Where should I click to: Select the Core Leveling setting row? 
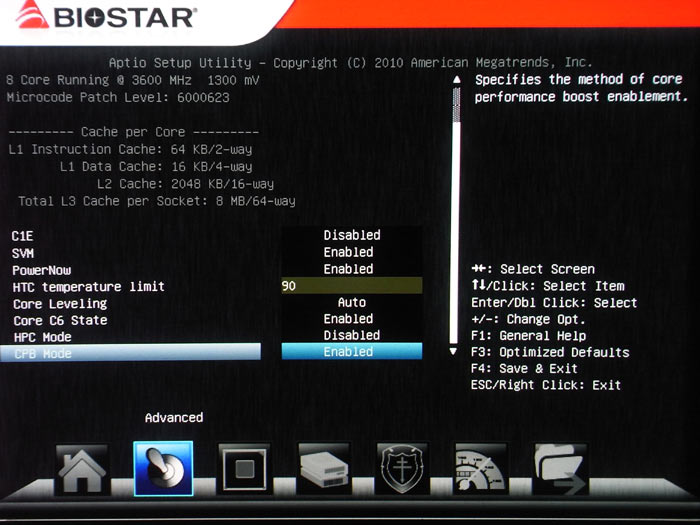coord(60,304)
